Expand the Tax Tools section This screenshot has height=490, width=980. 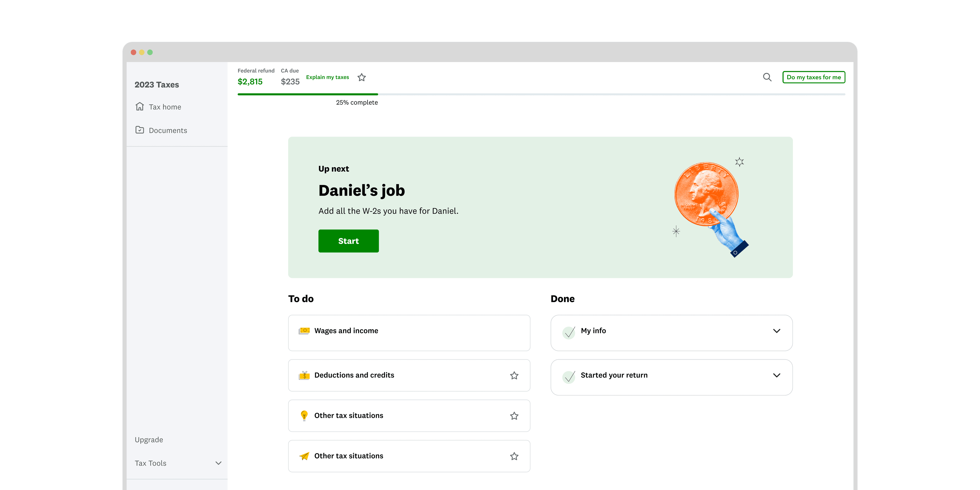218,463
